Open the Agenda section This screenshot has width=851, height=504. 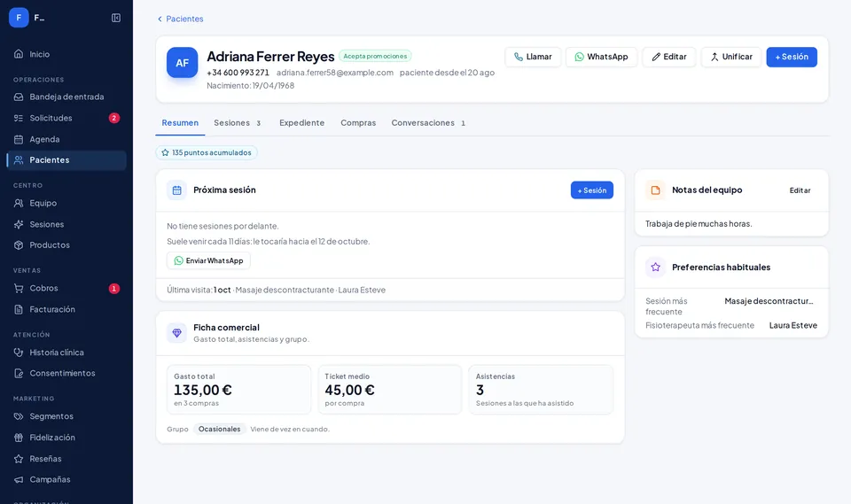point(66,139)
